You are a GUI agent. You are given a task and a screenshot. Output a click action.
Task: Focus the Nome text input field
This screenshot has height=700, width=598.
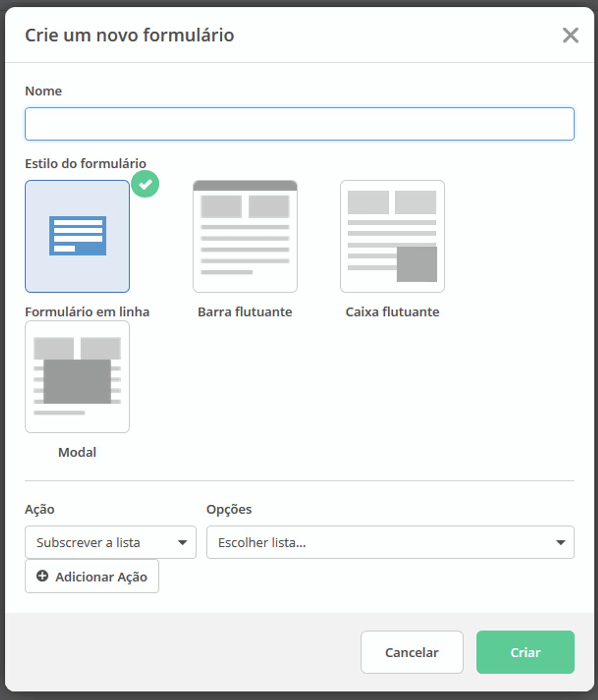(299, 124)
